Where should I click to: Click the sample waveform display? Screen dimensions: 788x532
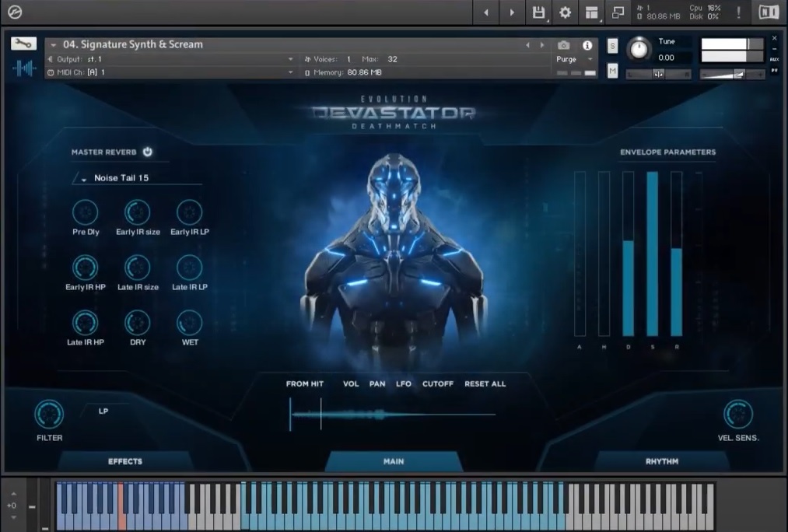pos(393,415)
